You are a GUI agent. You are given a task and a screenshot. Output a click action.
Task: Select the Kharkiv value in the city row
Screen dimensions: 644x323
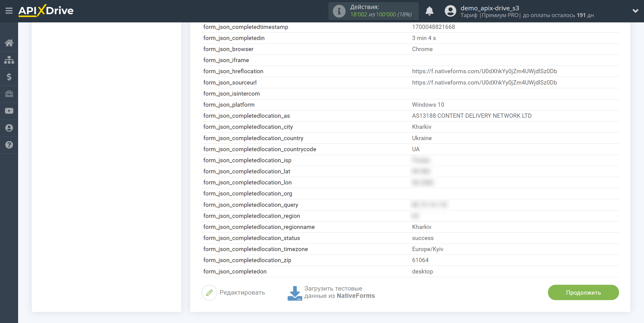pyautogui.click(x=422, y=127)
